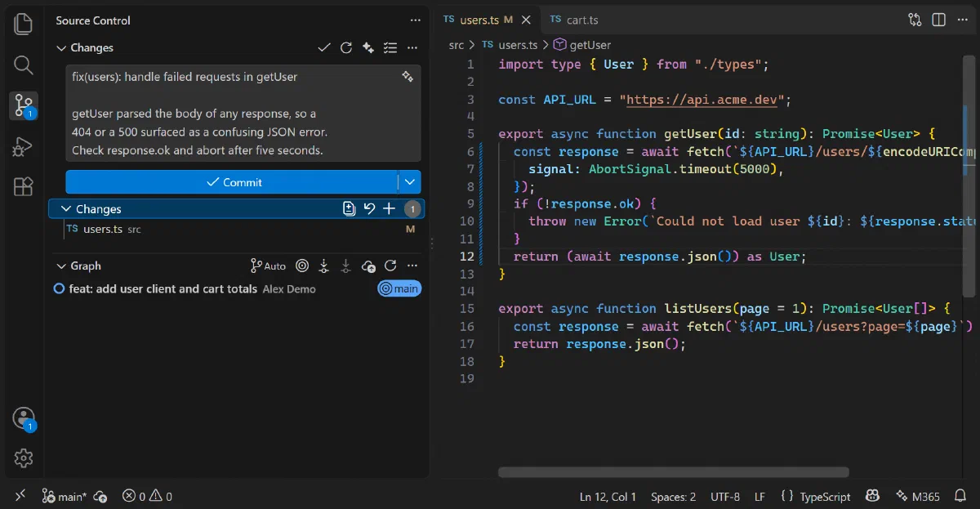
Task: Fetch from remote in the Graph toolbar
Action: coord(324,266)
